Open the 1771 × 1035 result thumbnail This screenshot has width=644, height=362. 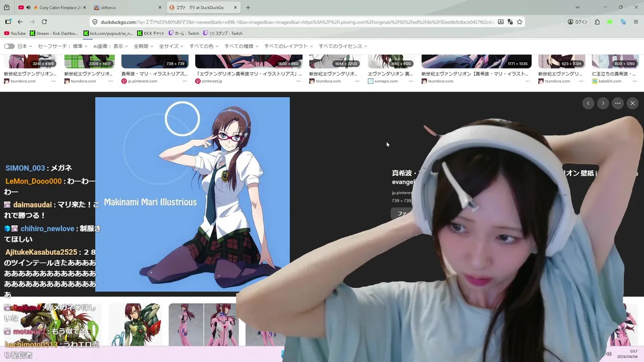pos(476,61)
